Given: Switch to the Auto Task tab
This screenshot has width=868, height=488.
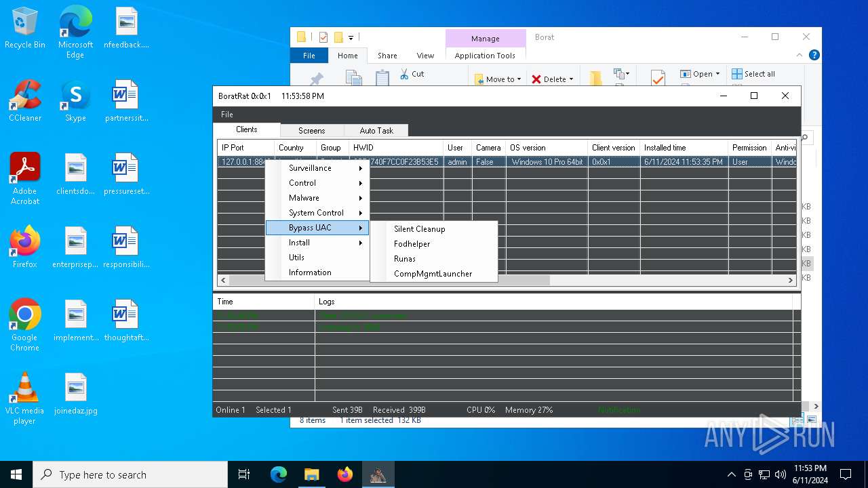Looking at the screenshot, I should coord(376,131).
